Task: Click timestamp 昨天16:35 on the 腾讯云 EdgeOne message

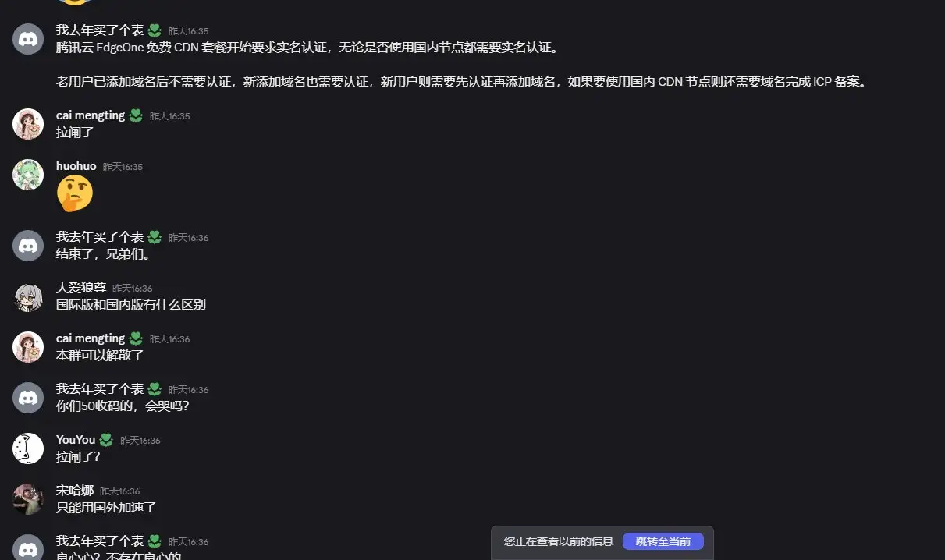Action: click(189, 31)
